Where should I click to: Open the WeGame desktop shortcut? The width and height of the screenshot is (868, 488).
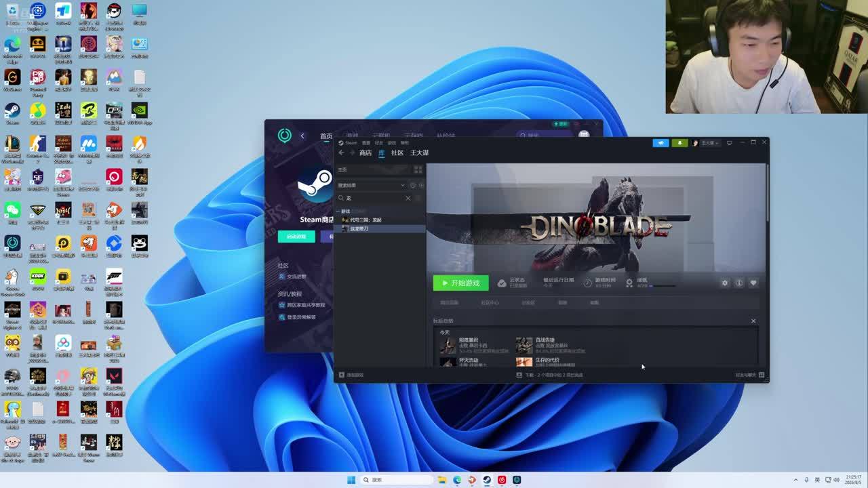[x=12, y=79]
